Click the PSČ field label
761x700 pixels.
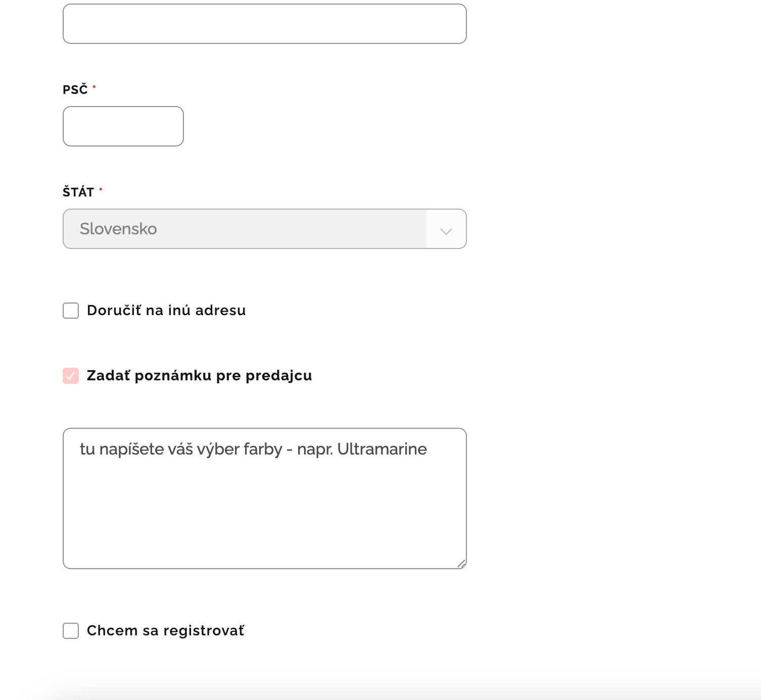pos(75,90)
